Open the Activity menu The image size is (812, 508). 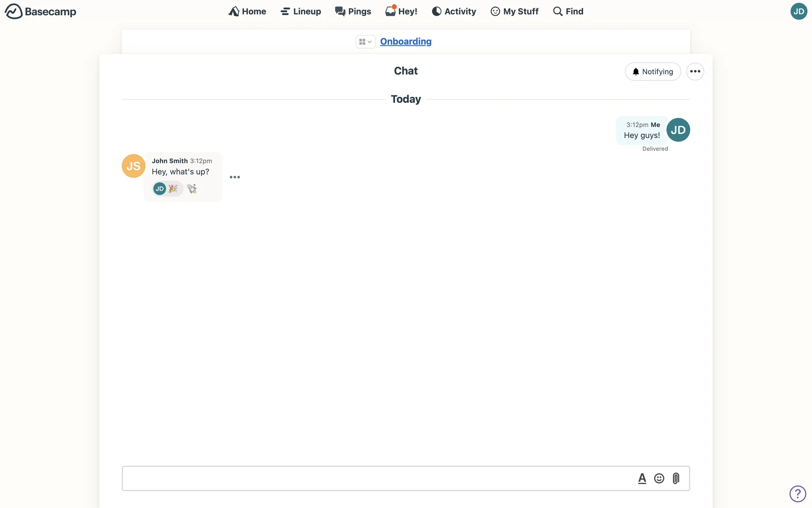(x=454, y=11)
